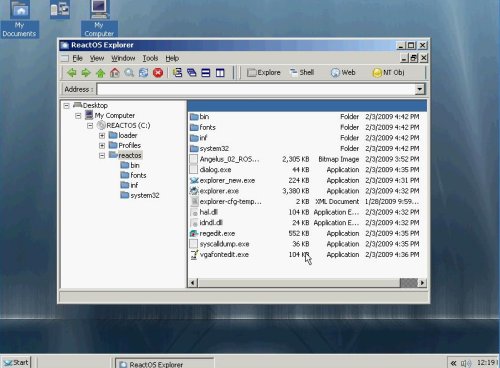Click the green Up folder arrow
This screenshot has width=500, height=368.
pyautogui.click(x=100, y=73)
